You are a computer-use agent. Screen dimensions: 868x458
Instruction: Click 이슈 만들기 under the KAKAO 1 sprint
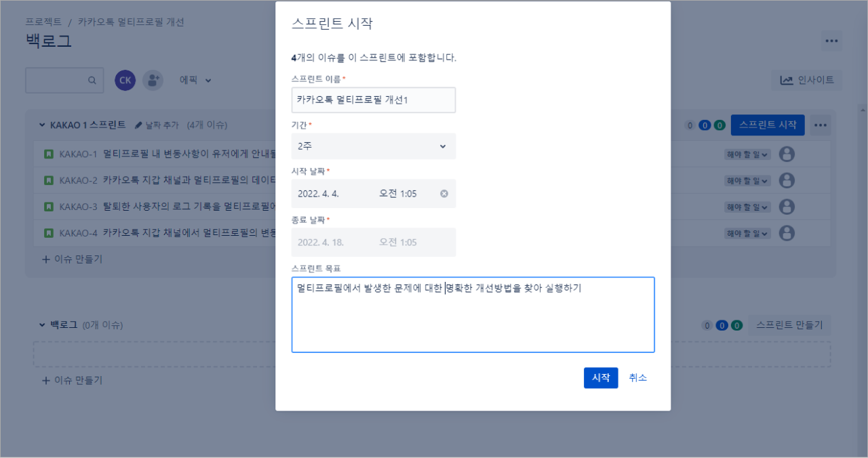pyautogui.click(x=73, y=259)
